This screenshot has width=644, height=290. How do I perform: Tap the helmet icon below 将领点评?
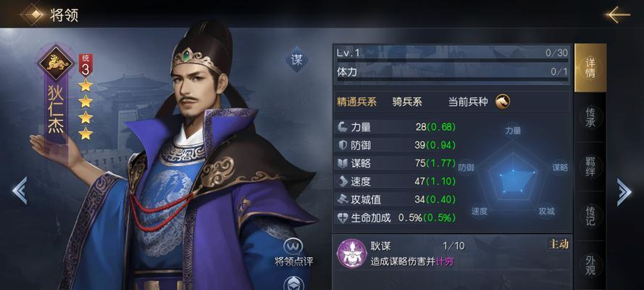tap(294, 284)
